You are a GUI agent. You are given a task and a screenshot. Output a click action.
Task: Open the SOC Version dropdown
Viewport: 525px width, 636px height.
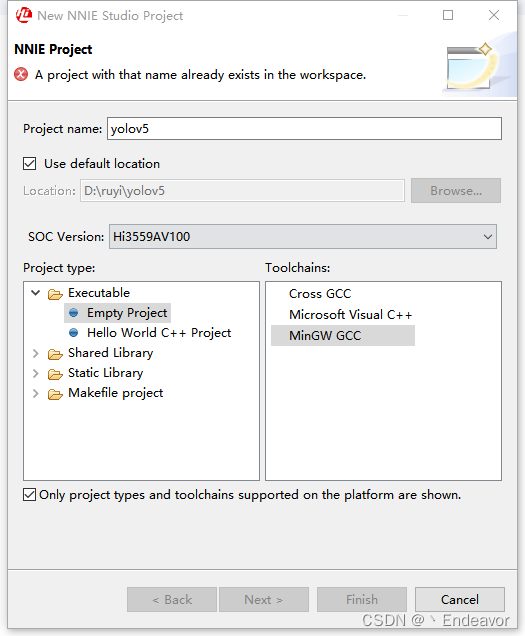[303, 236]
